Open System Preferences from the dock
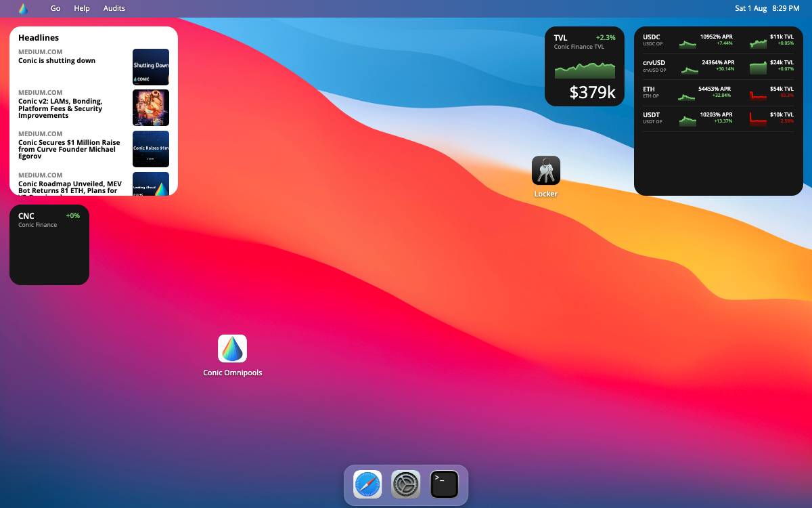This screenshot has width=812, height=508. coord(406,485)
